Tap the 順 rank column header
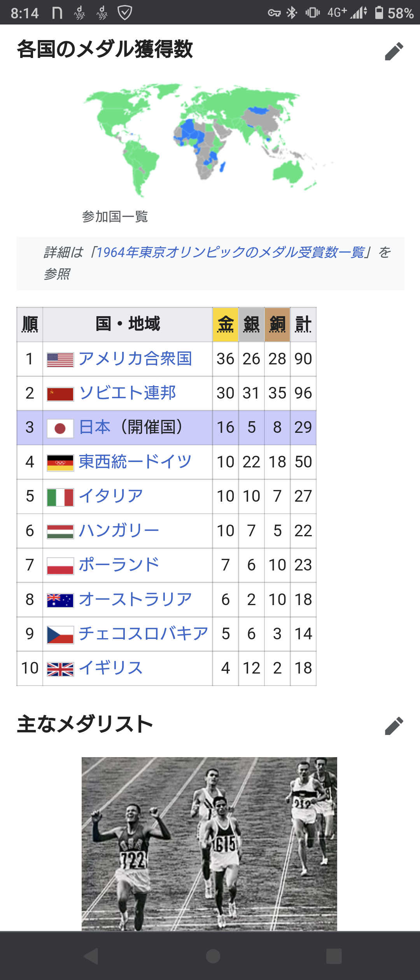420x980 pixels. pyautogui.click(x=30, y=324)
